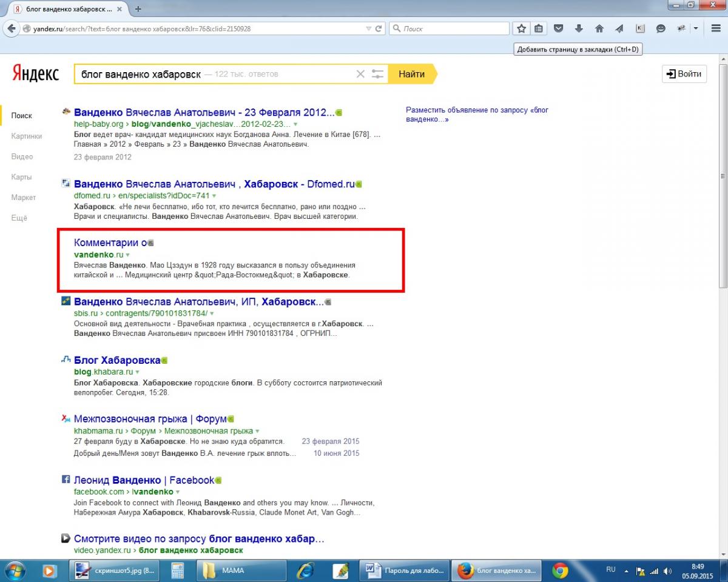
Task: Click the paper plane toolbar icon
Action: click(619, 28)
